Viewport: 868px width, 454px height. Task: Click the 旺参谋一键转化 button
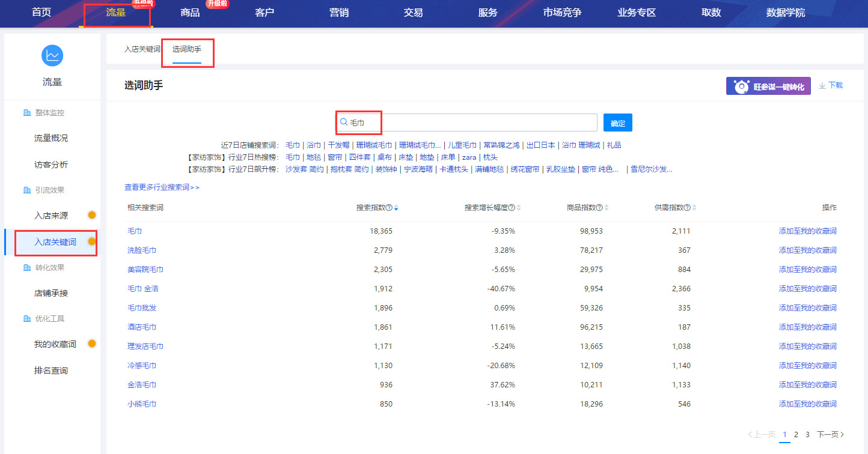pos(768,86)
